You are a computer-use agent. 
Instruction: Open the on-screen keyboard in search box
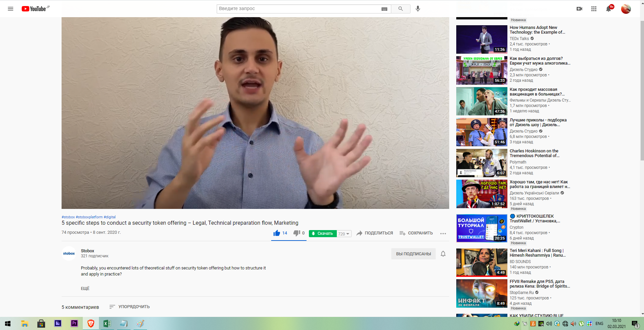click(384, 9)
